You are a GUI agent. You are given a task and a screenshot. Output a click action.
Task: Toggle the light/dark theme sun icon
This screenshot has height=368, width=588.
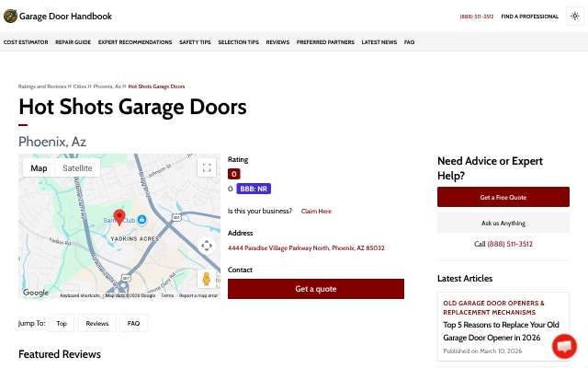tap(574, 17)
